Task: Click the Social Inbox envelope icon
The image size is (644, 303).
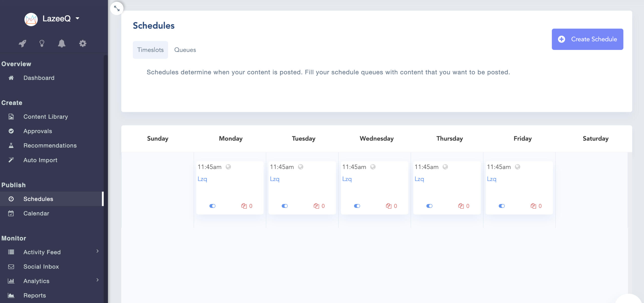Action: click(11, 267)
